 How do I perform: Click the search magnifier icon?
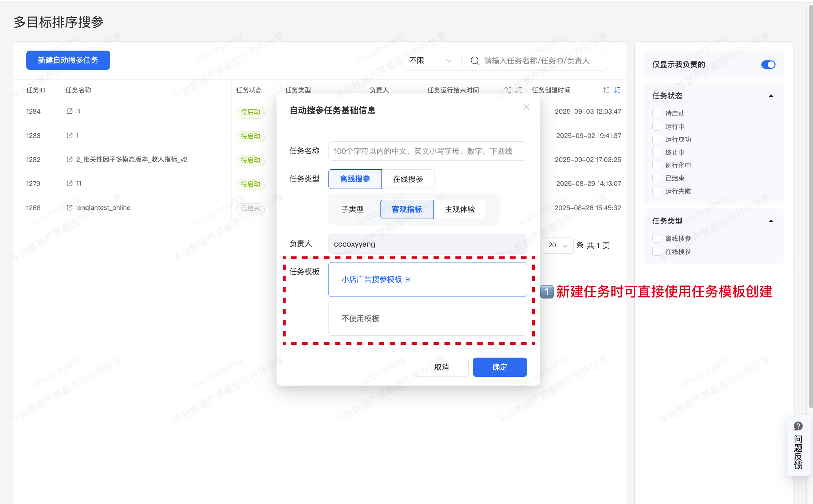[x=475, y=61]
